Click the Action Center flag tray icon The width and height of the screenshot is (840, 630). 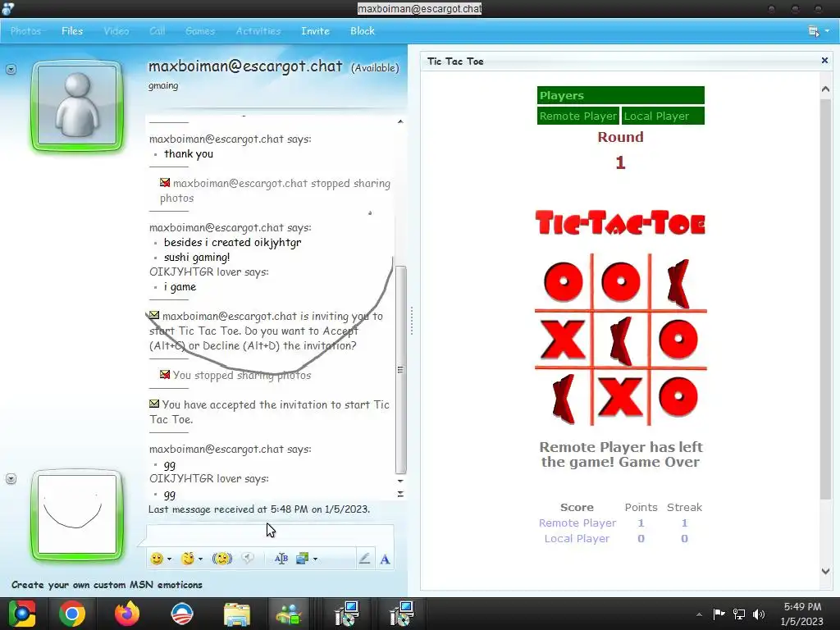point(719,614)
